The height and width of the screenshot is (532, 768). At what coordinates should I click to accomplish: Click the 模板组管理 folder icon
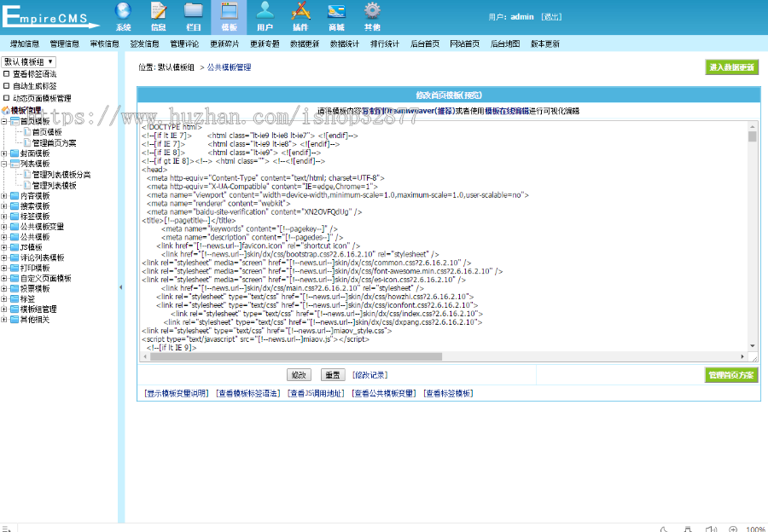coord(15,309)
